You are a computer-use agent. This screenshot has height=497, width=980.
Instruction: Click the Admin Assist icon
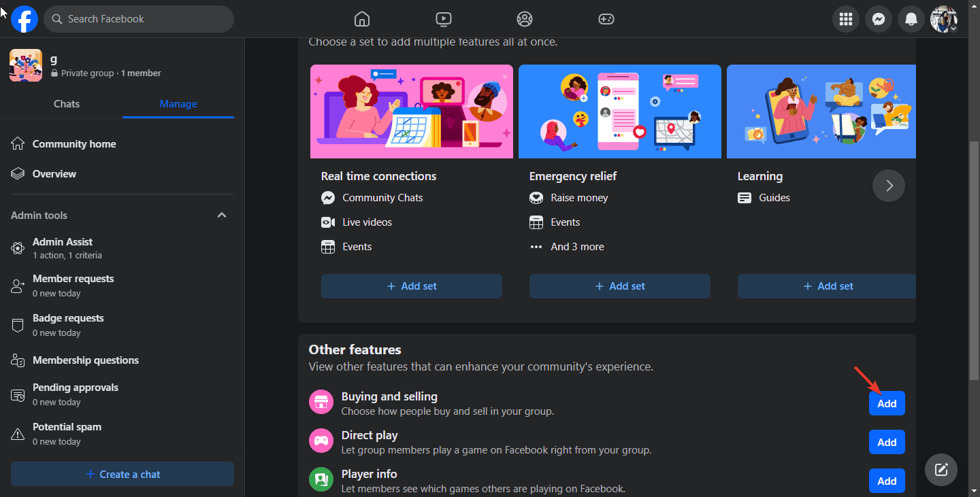point(18,248)
